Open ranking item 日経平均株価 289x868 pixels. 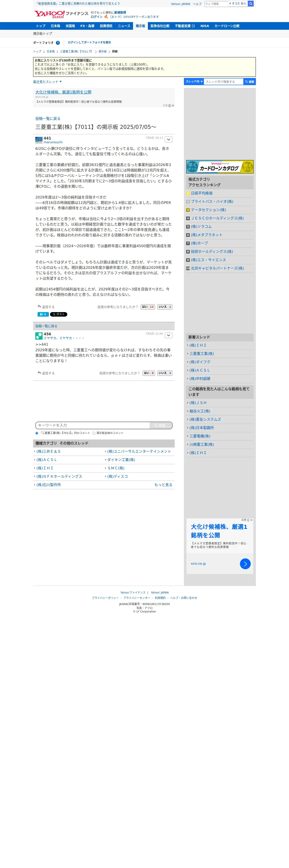tap(201, 193)
